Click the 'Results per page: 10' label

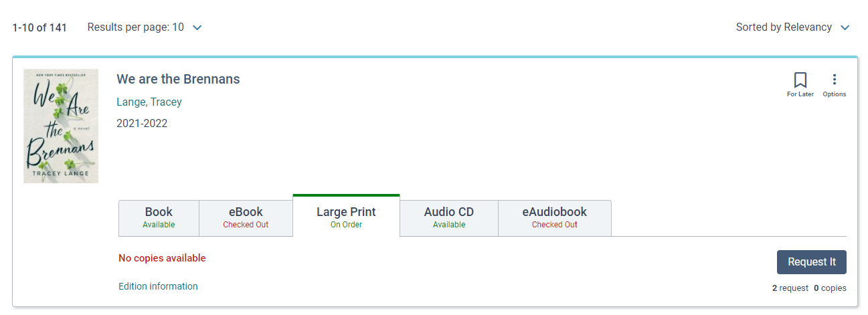(x=136, y=27)
